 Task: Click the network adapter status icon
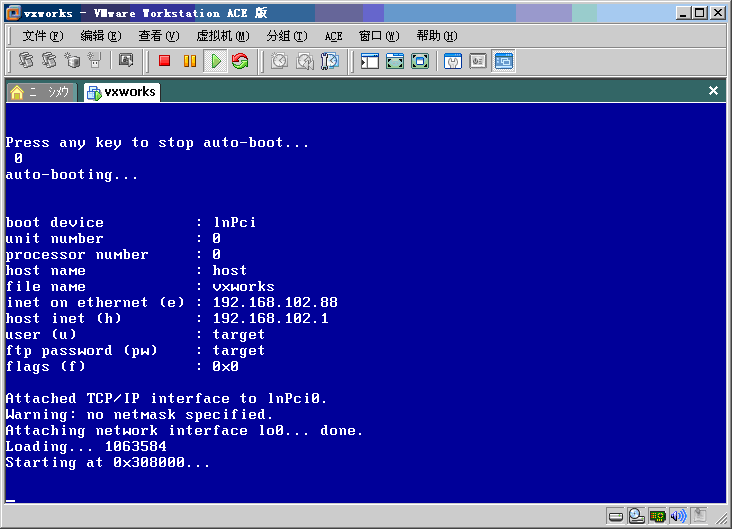point(657,516)
